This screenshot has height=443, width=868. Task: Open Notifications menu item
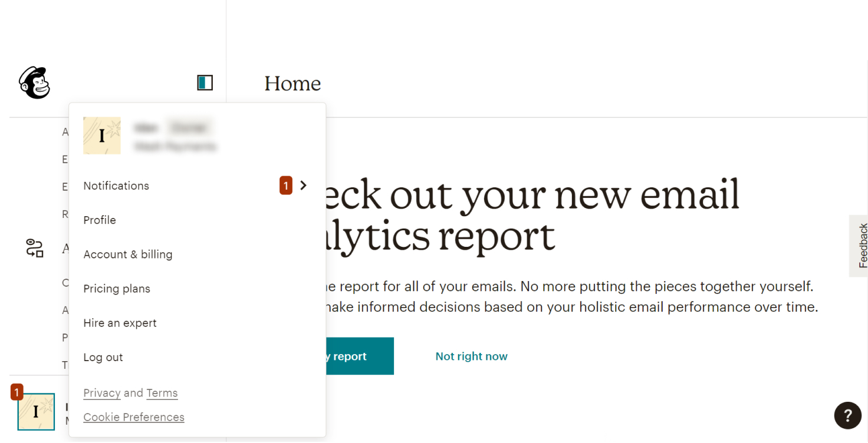(116, 186)
